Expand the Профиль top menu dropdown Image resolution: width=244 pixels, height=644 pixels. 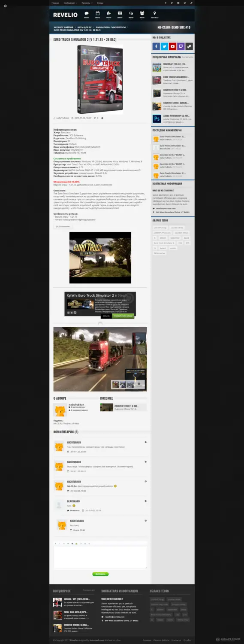(87, 3)
